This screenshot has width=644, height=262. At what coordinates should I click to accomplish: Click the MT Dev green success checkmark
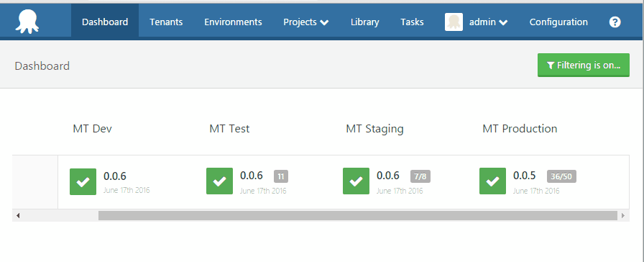tap(83, 181)
